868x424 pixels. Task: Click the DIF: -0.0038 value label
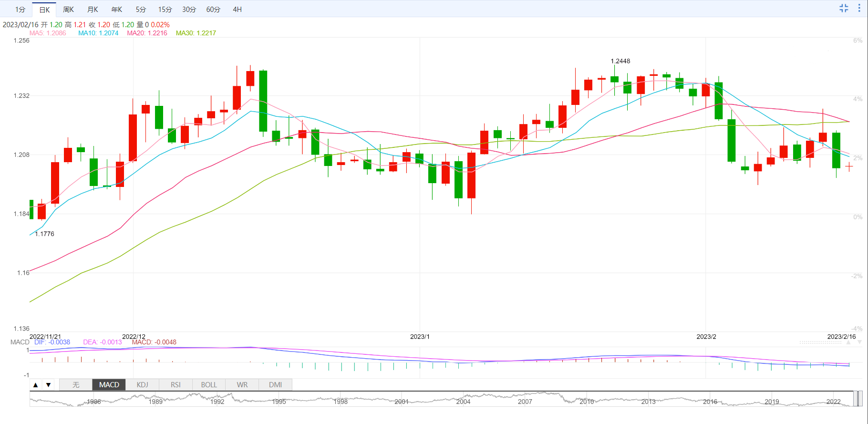click(x=52, y=342)
